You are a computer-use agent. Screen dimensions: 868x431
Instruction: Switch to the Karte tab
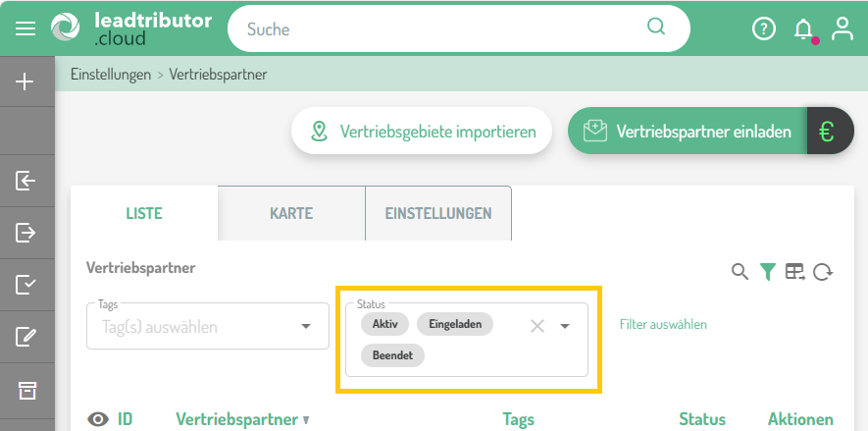click(x=291, y=213)
